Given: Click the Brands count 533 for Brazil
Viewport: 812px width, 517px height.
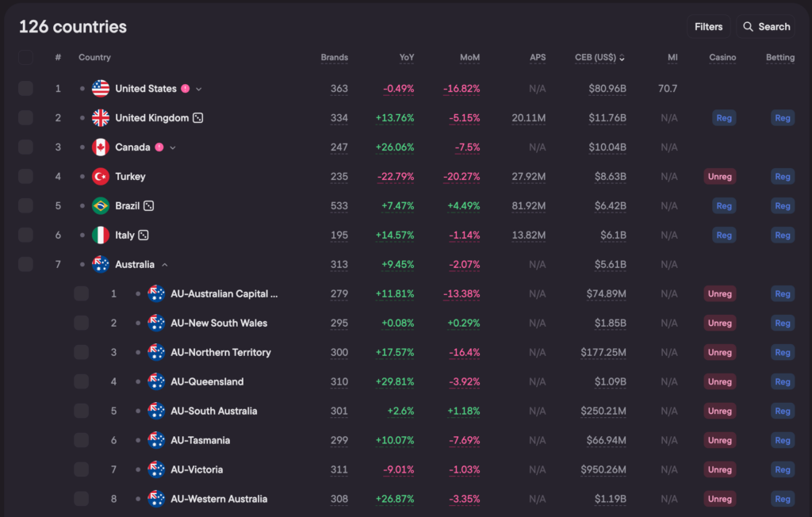Looking at the screenshot, I should [339, 206].
